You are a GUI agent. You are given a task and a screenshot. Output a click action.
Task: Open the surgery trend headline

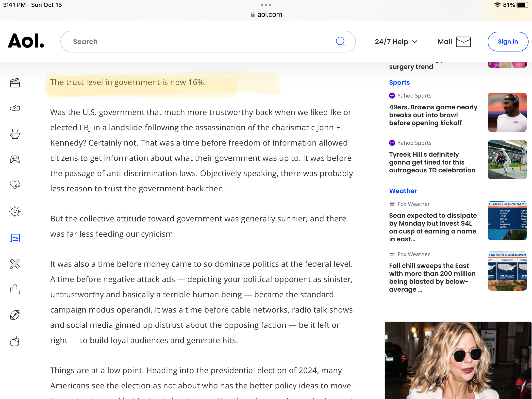click(x=411, y=67)
